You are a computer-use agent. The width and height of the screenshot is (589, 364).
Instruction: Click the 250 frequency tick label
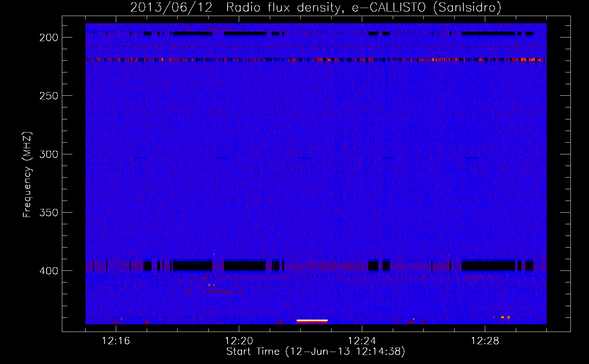point(49,96)
